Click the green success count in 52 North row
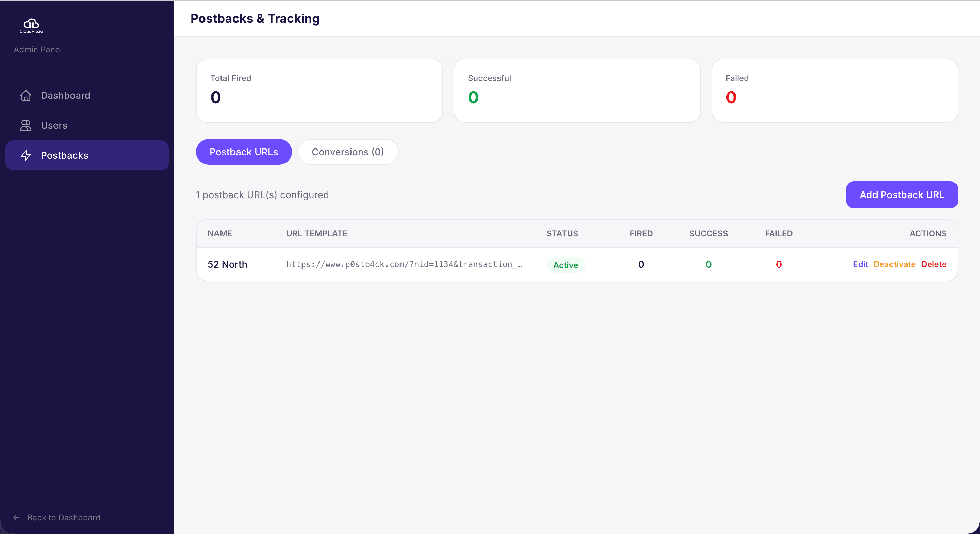 tap(708, 264)
